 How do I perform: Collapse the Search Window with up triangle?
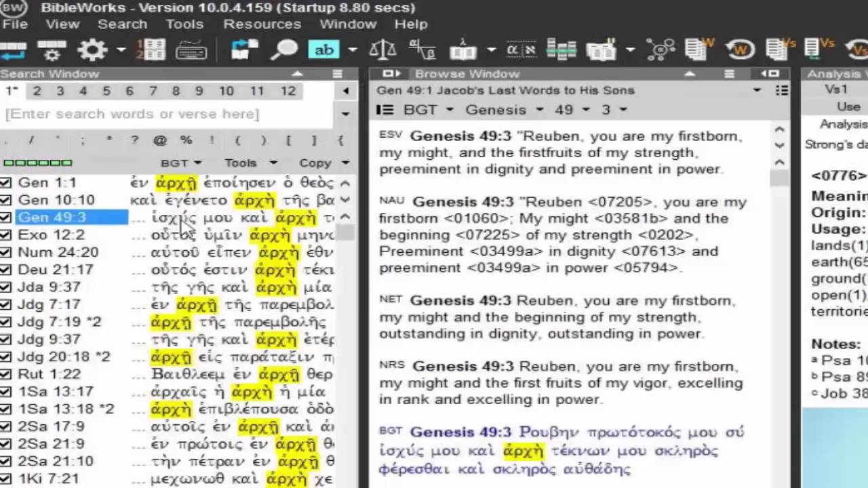pos(297,74)
